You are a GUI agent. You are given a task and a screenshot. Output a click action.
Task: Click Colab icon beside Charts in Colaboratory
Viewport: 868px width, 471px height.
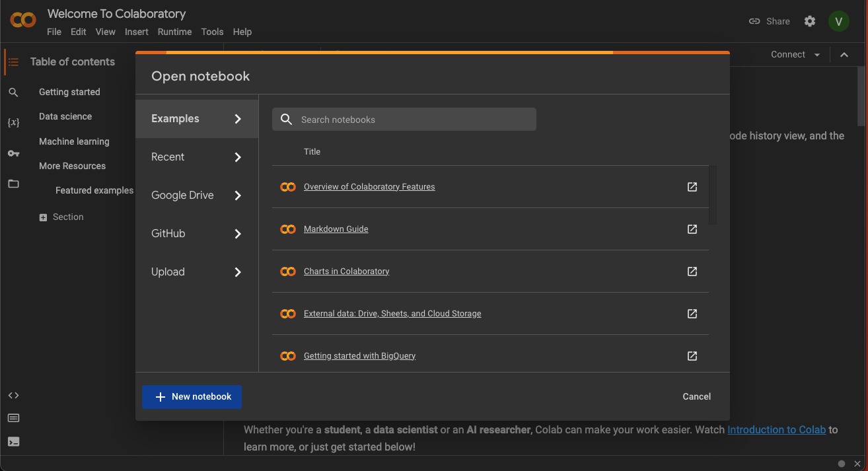click(x=288, y=272)
